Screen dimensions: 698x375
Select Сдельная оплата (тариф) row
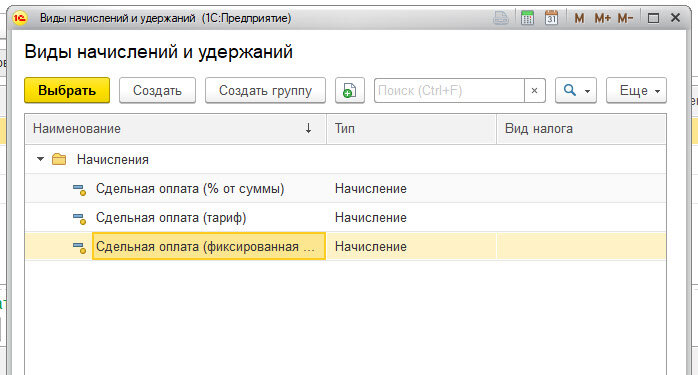(345, 217)
